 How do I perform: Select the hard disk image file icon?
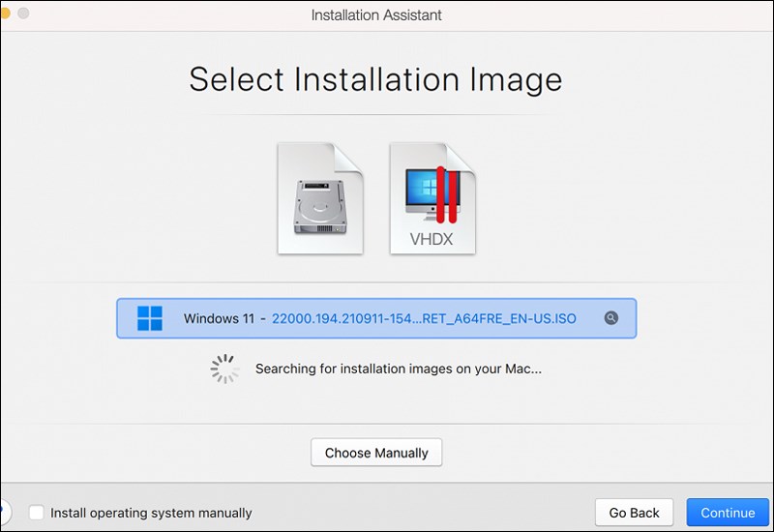coord(319,198)
